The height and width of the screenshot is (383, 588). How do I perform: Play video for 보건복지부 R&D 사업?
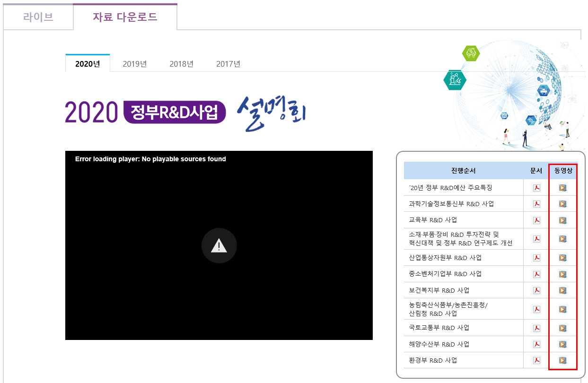(x=562, y=290)
